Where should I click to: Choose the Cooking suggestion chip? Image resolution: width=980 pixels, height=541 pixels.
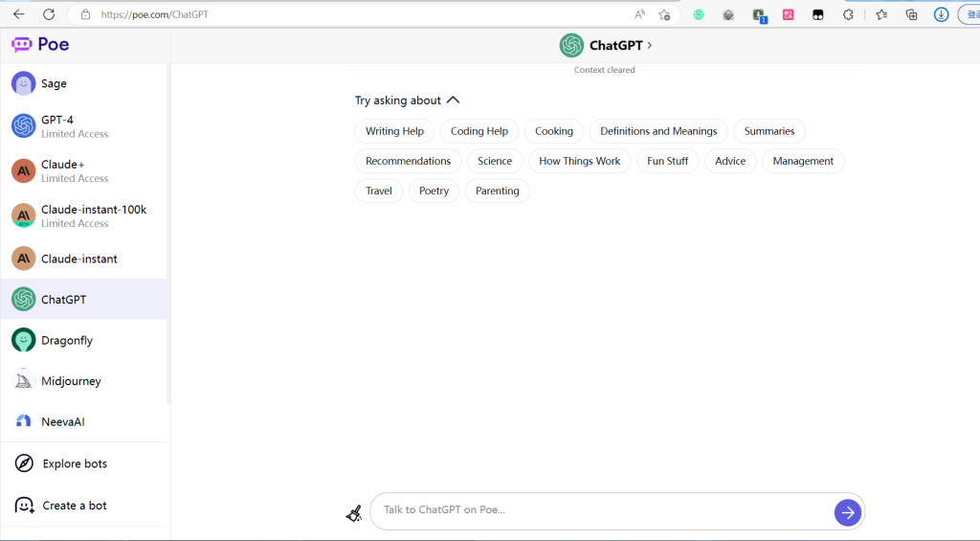tap(554, 131)
